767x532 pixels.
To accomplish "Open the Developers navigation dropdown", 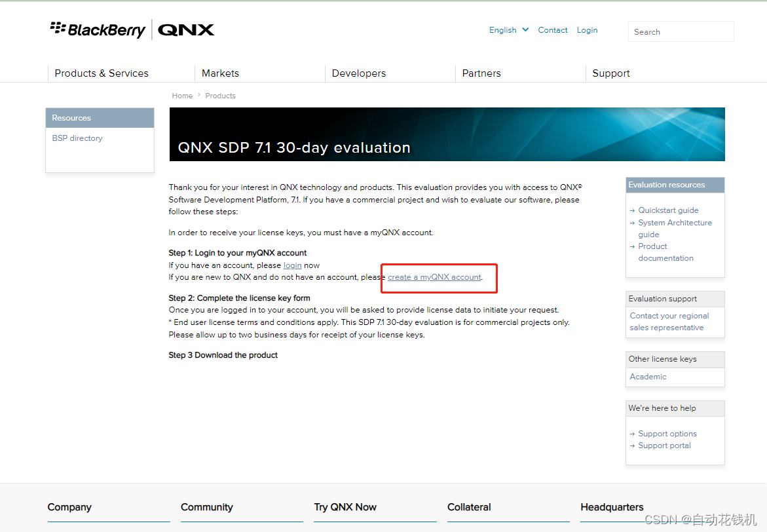I will (x=359, y=73).
